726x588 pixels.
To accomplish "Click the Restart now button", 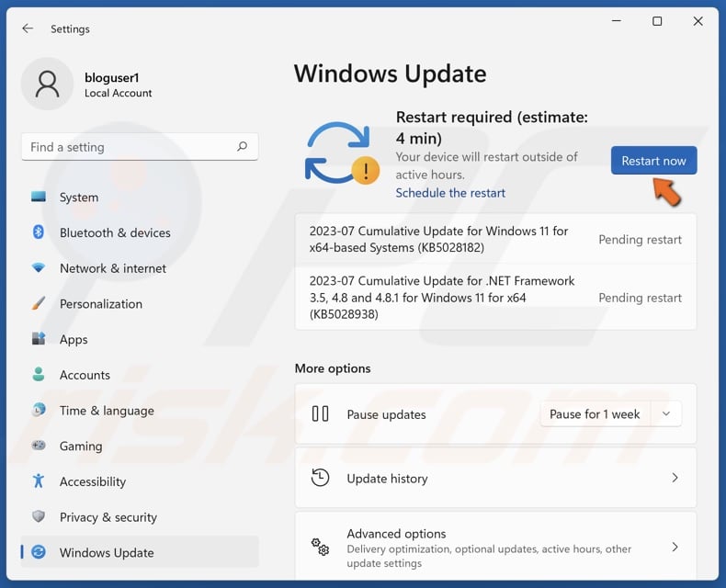I will tap(653, 161).
